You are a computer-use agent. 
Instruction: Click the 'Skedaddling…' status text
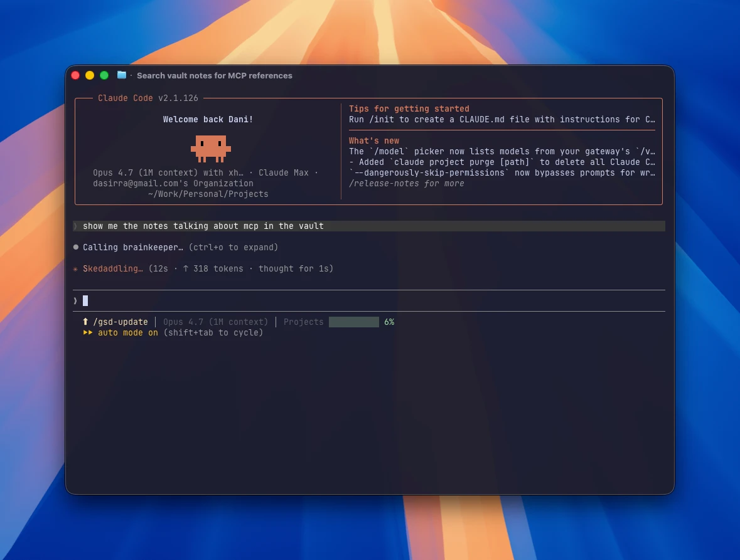113,268
